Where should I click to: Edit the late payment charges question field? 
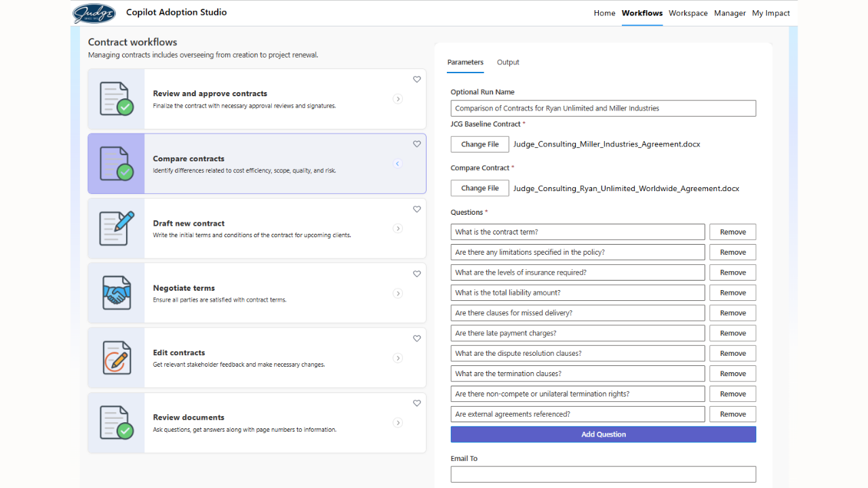(x=578, y=333)
